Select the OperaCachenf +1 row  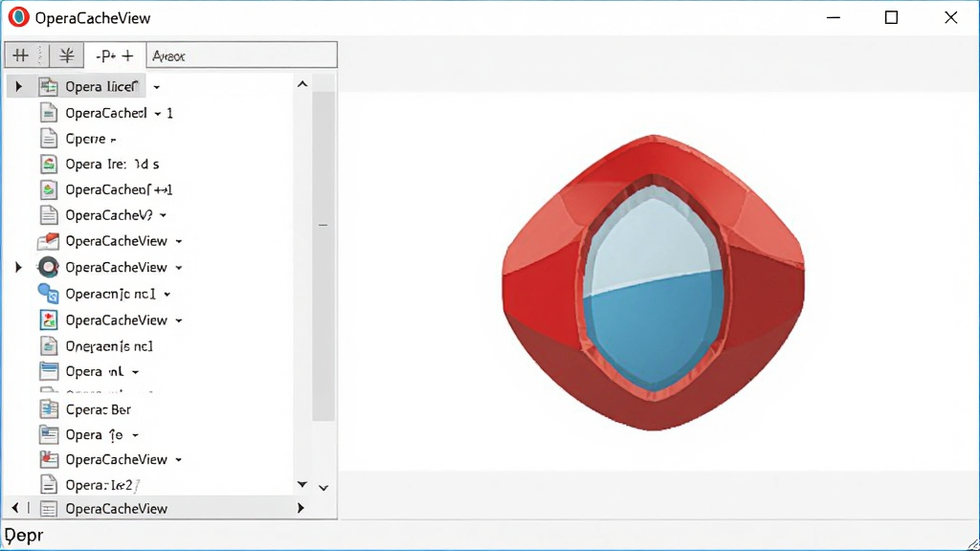coord(119,189)
